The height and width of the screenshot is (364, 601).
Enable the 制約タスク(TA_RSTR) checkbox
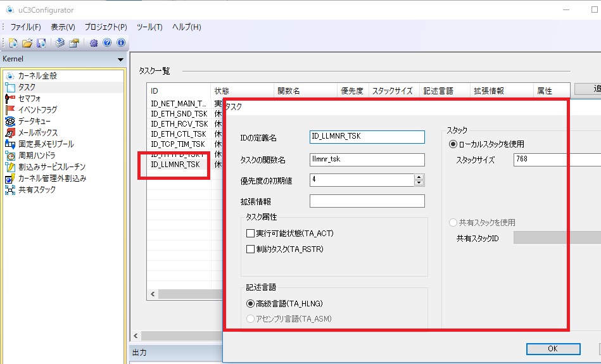point(251,249)
